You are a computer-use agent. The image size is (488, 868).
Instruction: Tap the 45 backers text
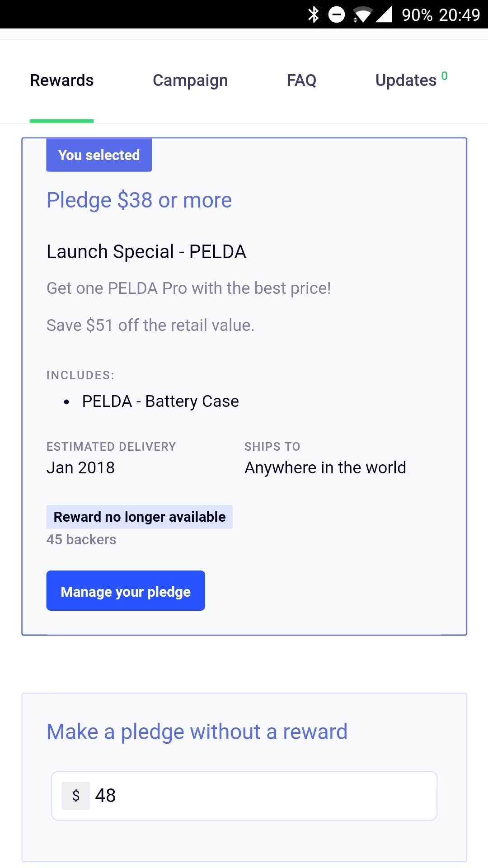tap(81, 540)
